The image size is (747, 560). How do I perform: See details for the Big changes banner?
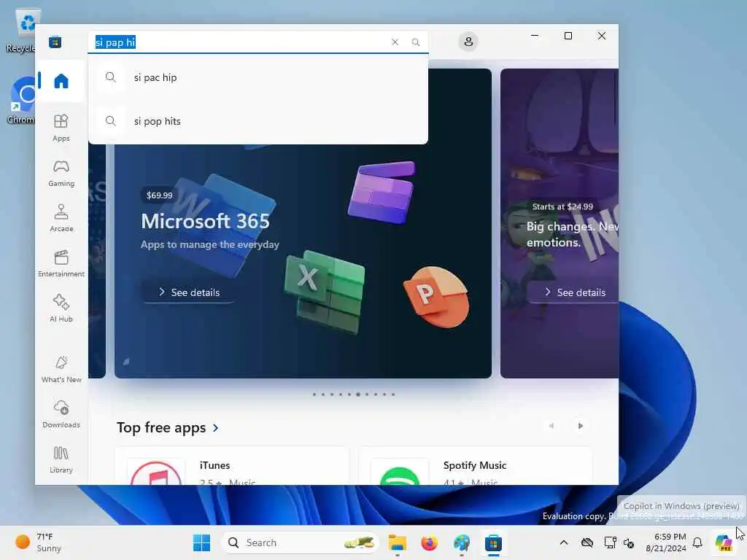(574, 292)
